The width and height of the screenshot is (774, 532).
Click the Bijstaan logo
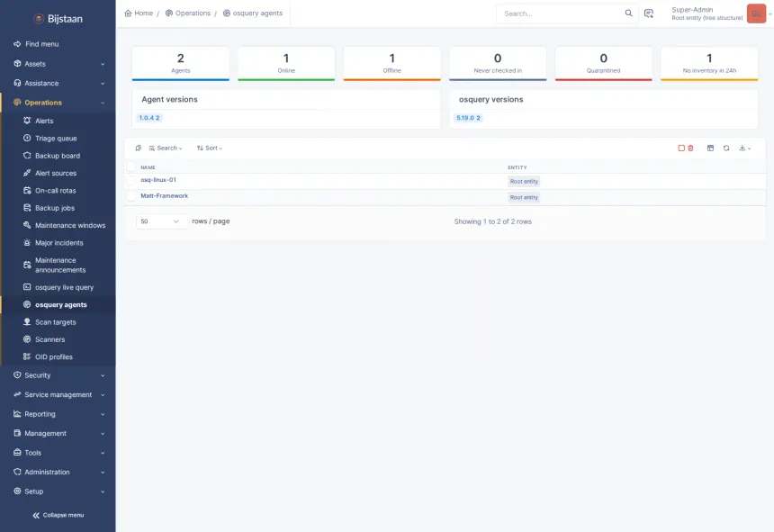(x=58, y=19)
